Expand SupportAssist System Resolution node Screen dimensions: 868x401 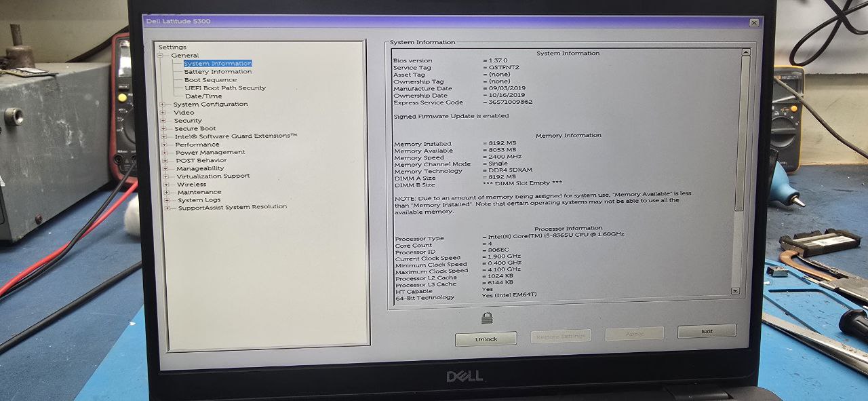click(167, 208)
